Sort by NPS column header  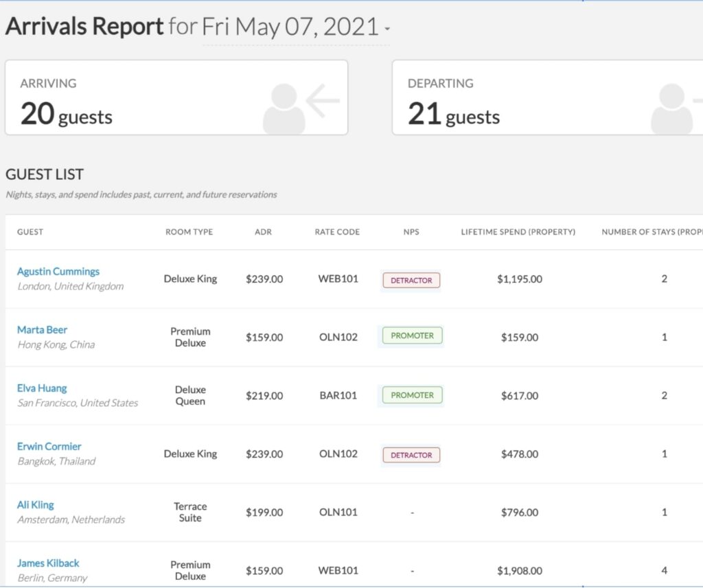(x=411, y=232)
